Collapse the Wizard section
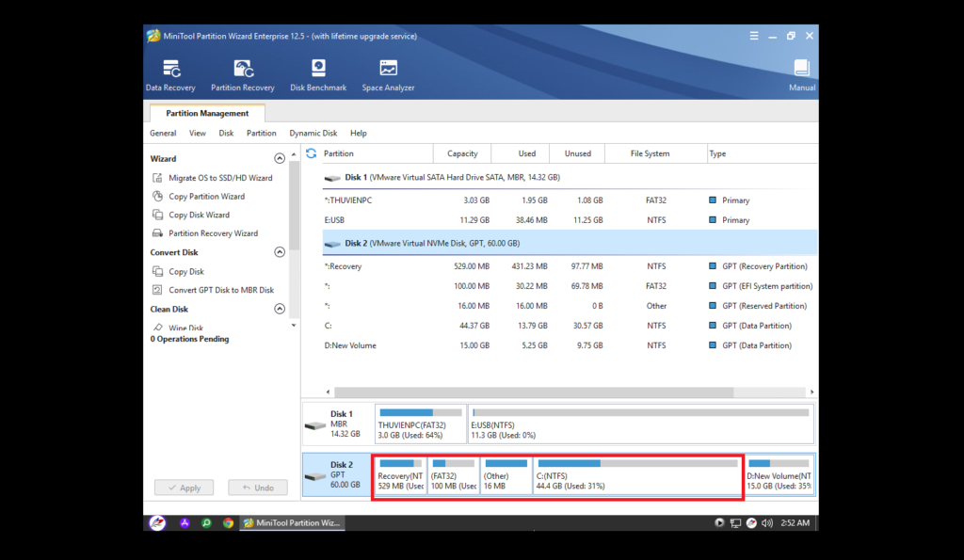964x560 pixels. pyautogui.click(x=280, y=159)
